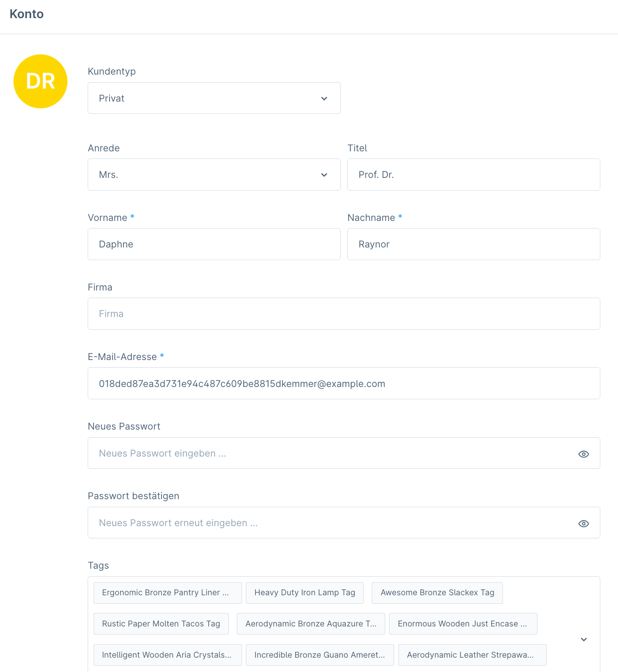Click the DR avatar circle
This screenshot has height=672, width=618.
[40, 81]
